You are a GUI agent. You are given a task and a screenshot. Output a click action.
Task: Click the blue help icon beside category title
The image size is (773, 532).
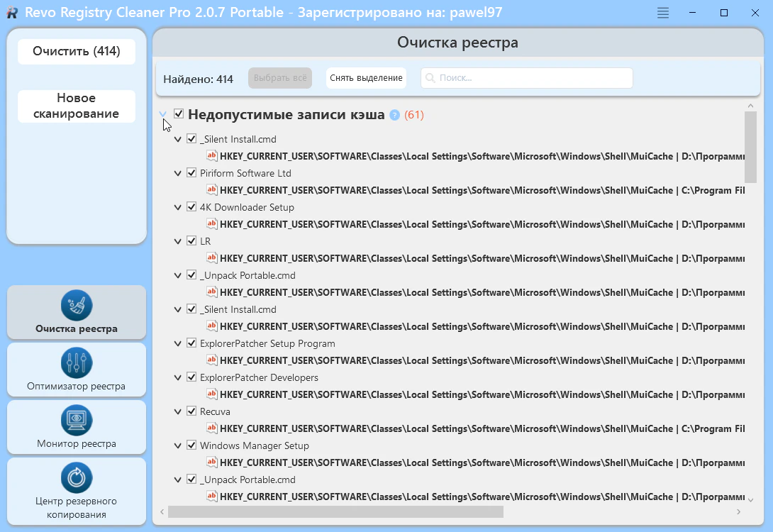[x=395, y=115]
